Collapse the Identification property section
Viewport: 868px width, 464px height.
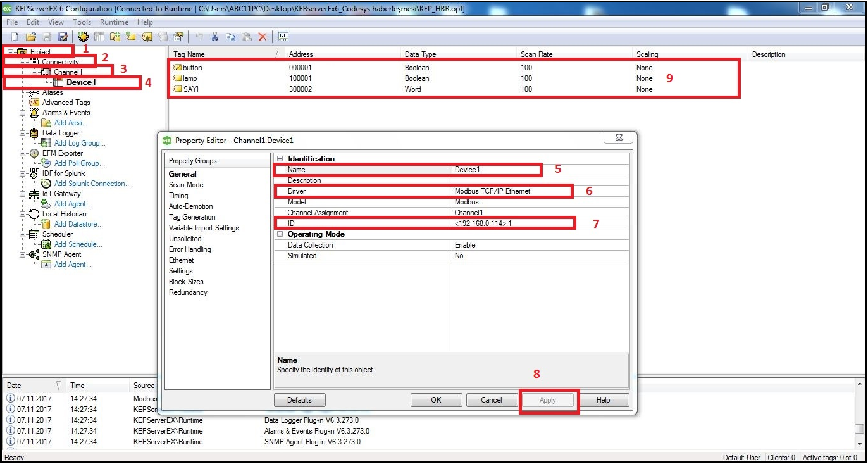point(280,159)
